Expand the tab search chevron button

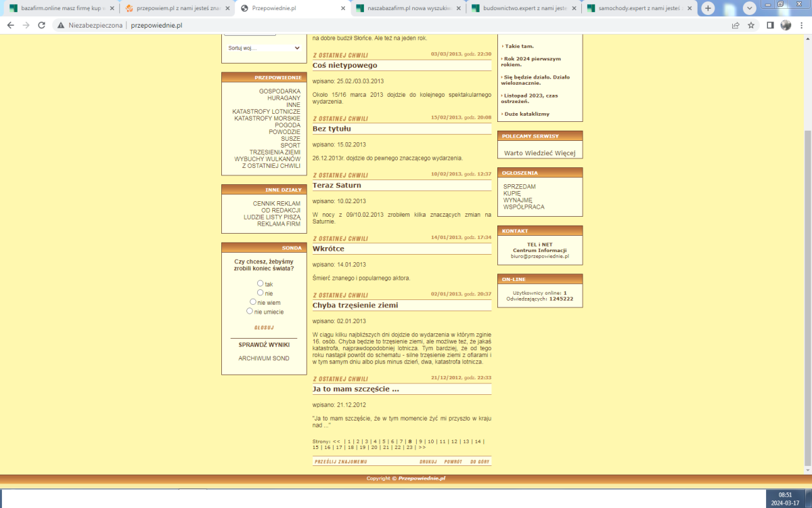(x=749, y=8)
